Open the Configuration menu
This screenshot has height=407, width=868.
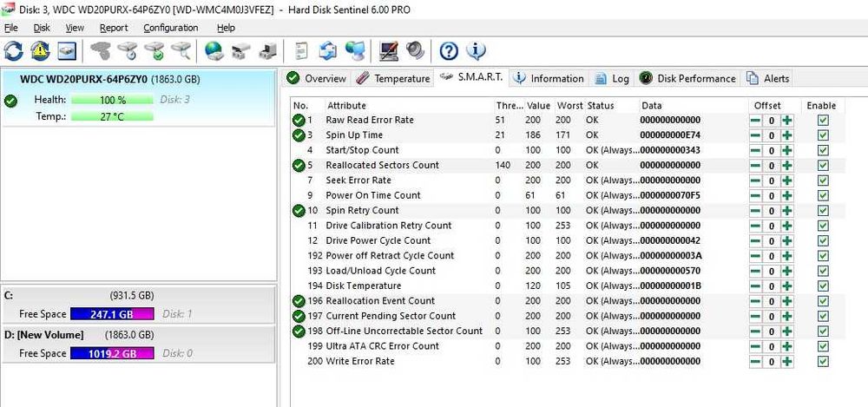point(170,28)
